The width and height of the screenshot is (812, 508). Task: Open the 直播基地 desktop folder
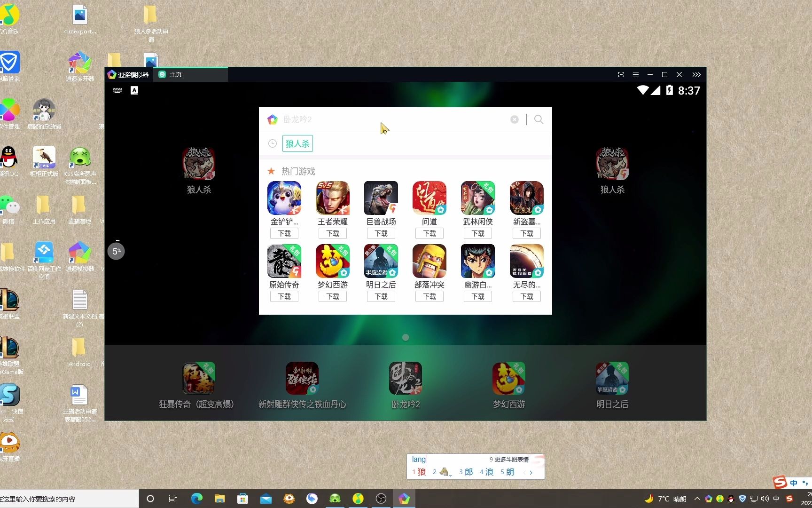click(x=79, y=209)
